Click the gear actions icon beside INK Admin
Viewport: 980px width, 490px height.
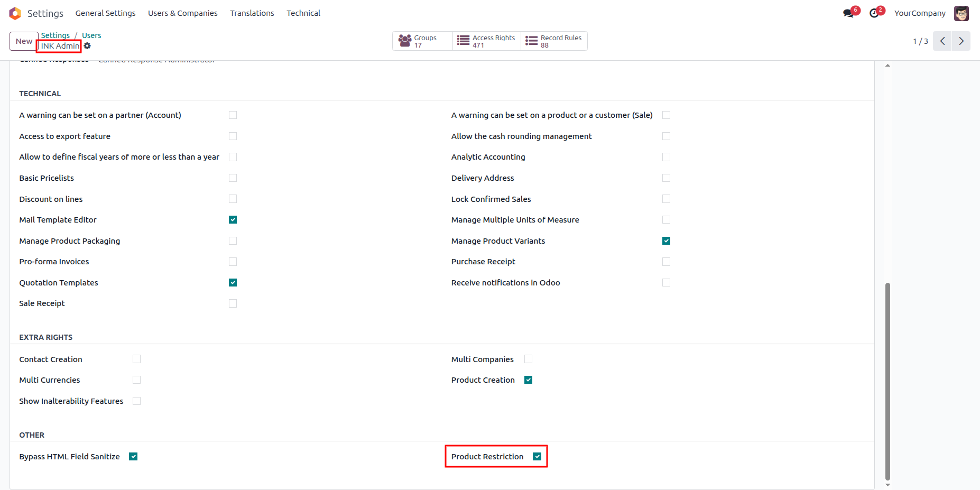coord(87,46)
